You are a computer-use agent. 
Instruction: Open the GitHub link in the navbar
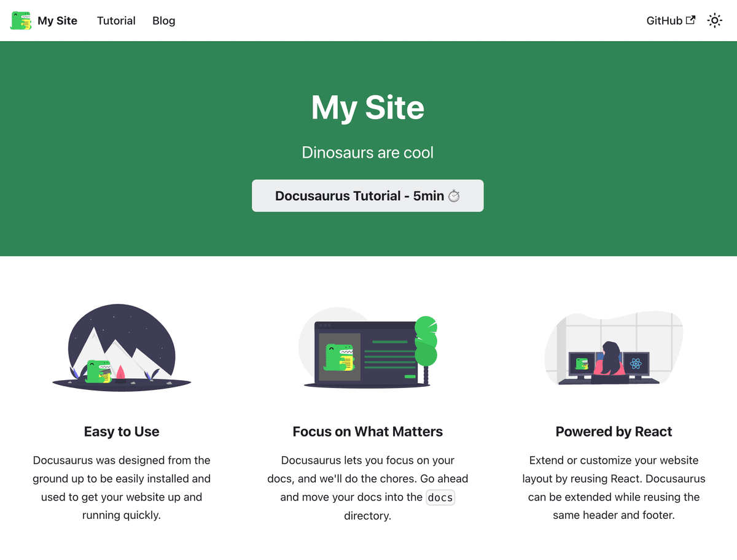664,20
